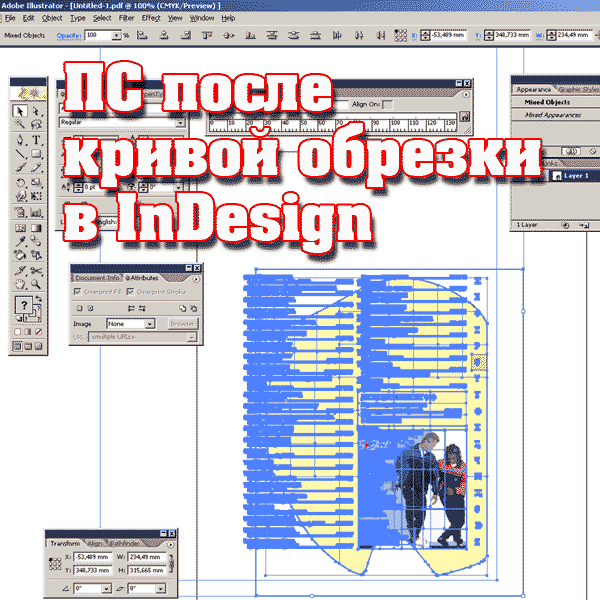The image size is (600, 600).
Task: Toggle constrain proportions link in Transform panel
Action: click(x=171, y=564)
